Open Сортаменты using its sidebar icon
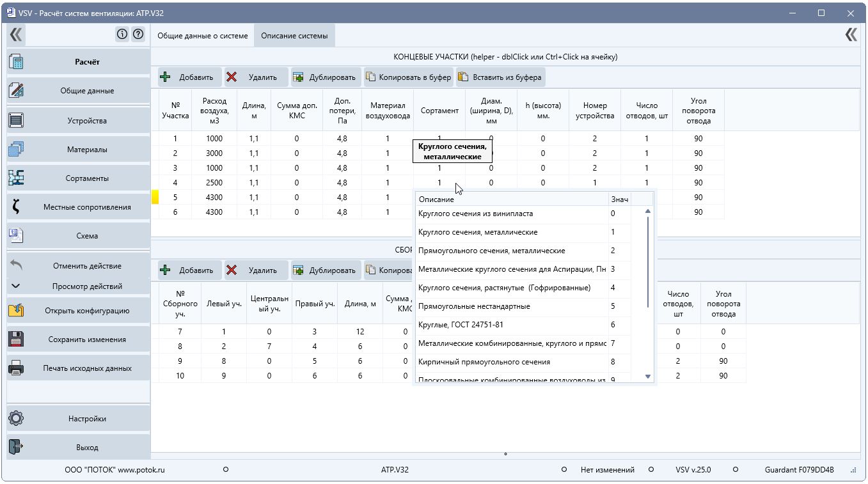Screen dimensions: 868x484 tap(16, 178)
